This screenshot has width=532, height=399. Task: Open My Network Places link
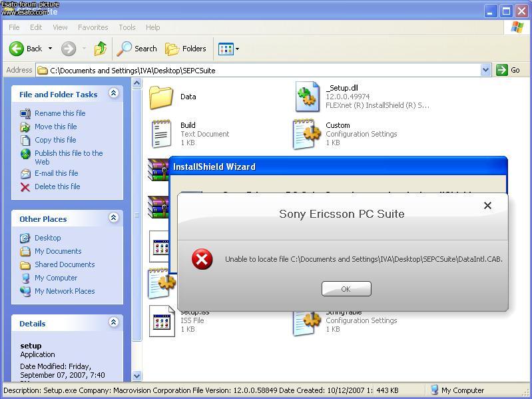pyautogui.click(x=65, y=291)
